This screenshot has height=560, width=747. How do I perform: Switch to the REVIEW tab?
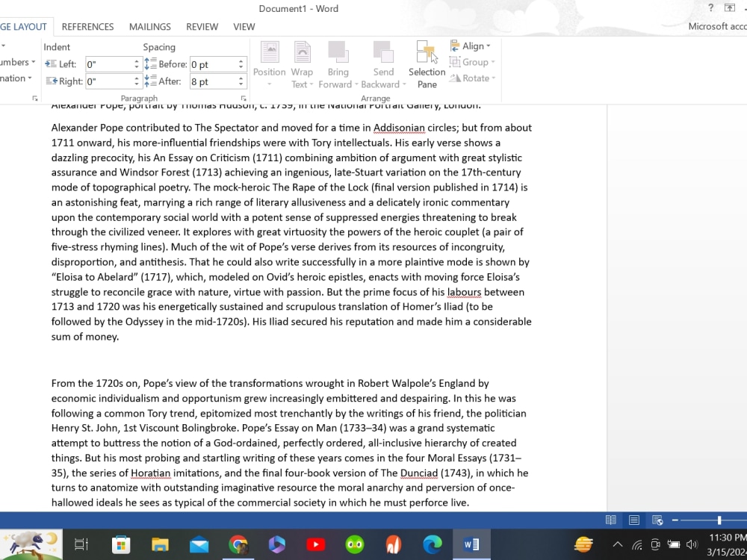coord(202,27)
